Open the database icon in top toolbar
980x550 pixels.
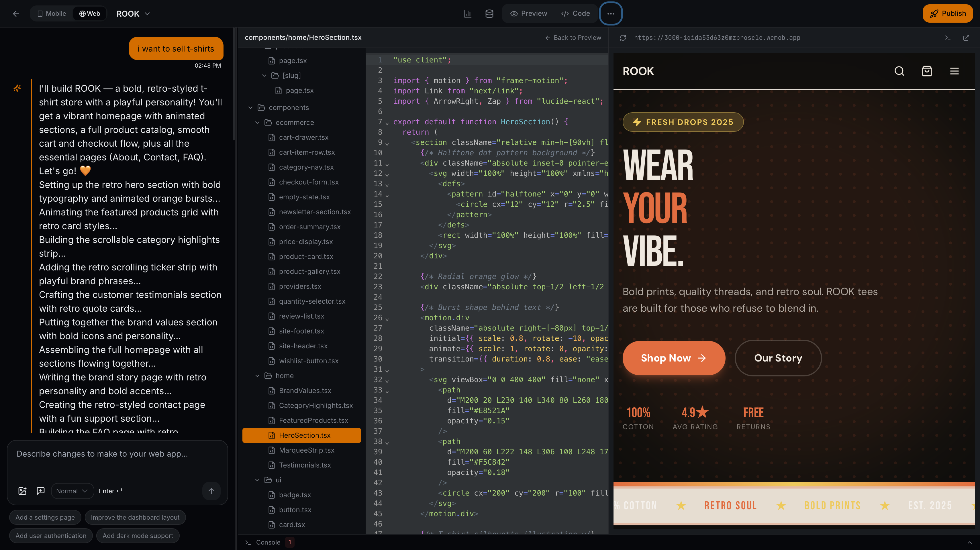tap(489, 14)
